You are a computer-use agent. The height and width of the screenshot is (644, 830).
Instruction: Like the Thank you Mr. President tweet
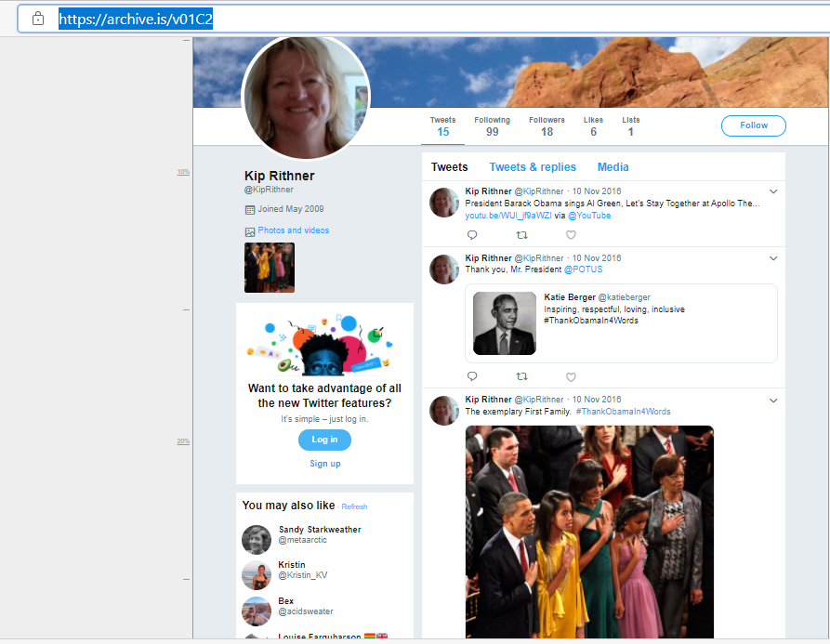point(571,376)
